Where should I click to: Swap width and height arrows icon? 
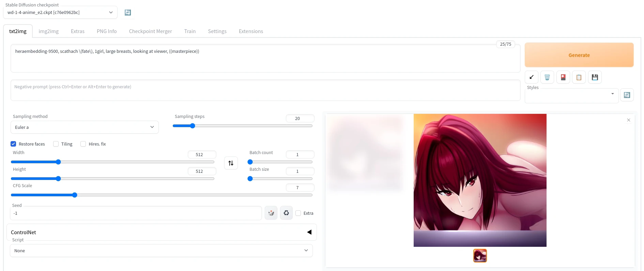click(231, 163)
